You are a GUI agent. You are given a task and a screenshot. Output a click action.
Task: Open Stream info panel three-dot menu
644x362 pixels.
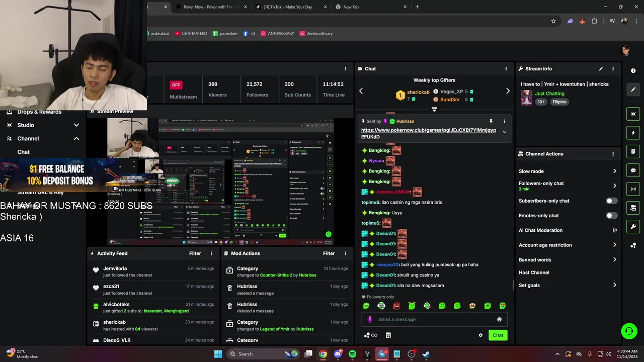pos(613,69)
